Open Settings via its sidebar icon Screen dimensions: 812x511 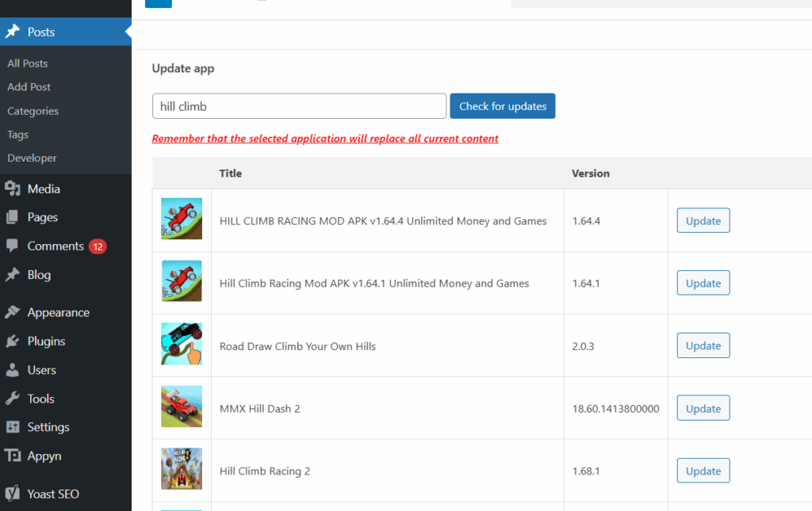coord(15,426)
